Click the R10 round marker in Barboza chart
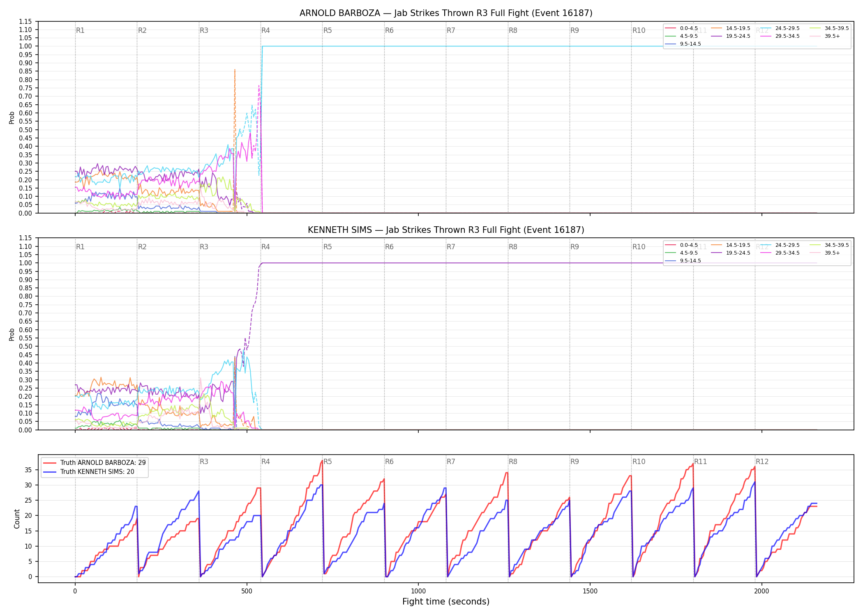Screen dimensions: 863x616 coord(639,30)
